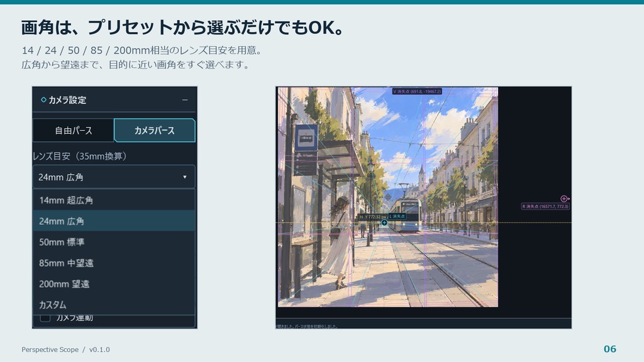Click the bus stop sign in the artwork

coord(306,138)
